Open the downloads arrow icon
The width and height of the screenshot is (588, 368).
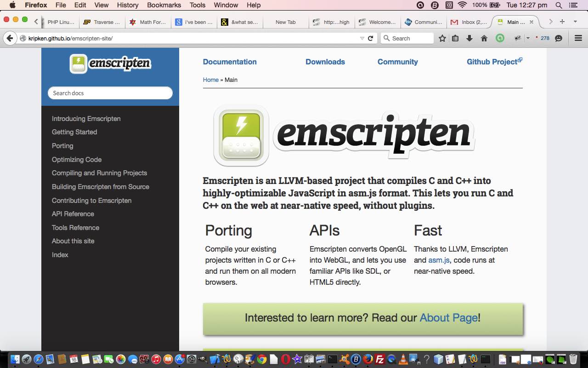tap(469, 38)
